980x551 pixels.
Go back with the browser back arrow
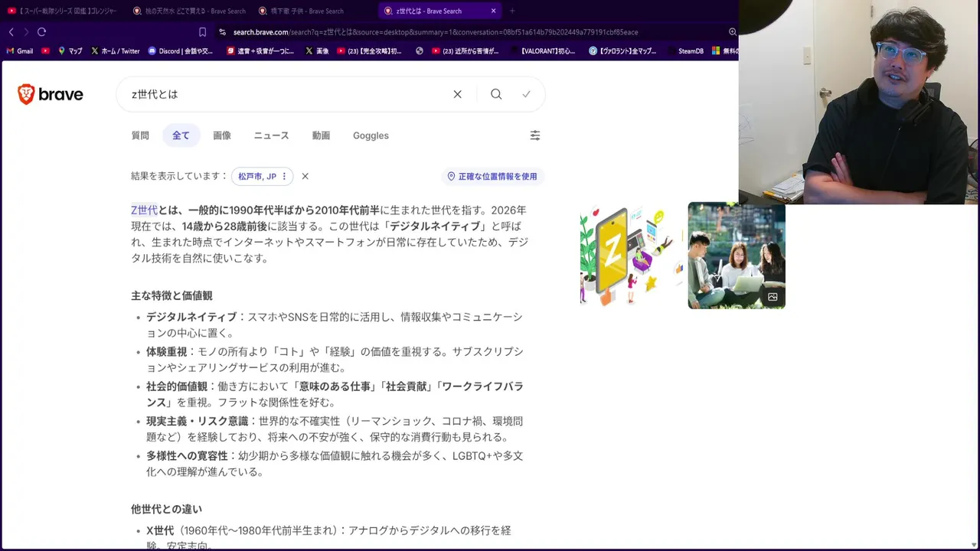(x=11, y=32)
